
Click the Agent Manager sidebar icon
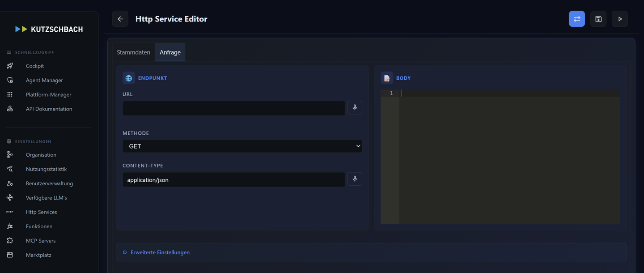coord(10,80)
